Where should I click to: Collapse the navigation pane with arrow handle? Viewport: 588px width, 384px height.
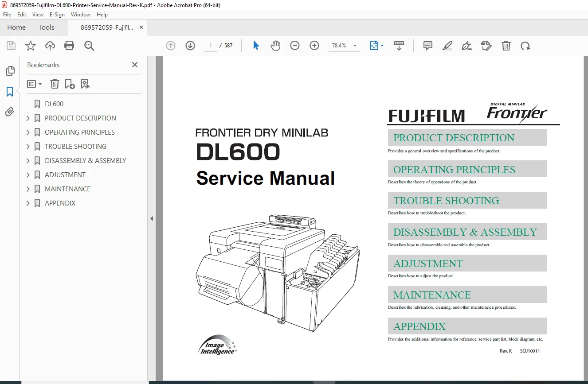click(x=152, y=218)
